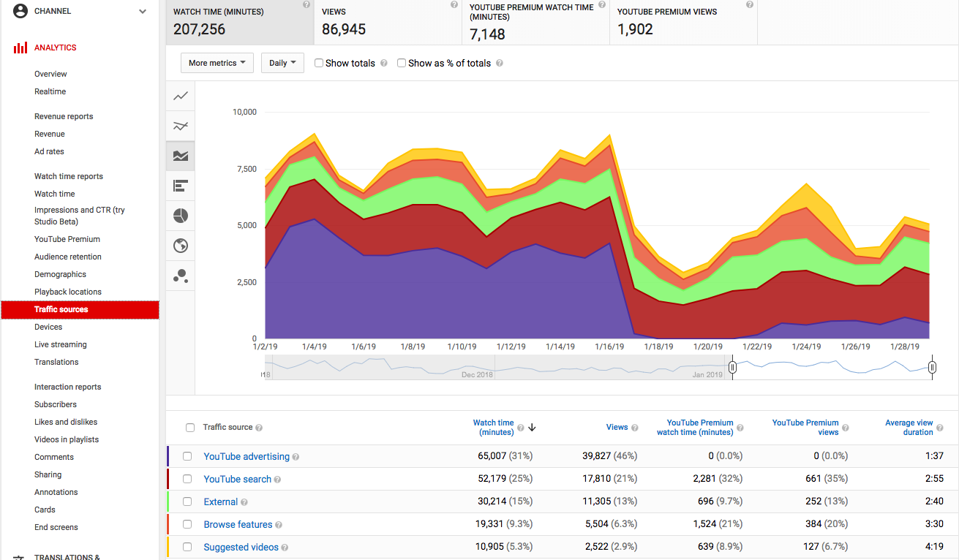Viewport: 959px width, 560px height.
Task: Open Overview in the sidebar
Action: [50, 74]
